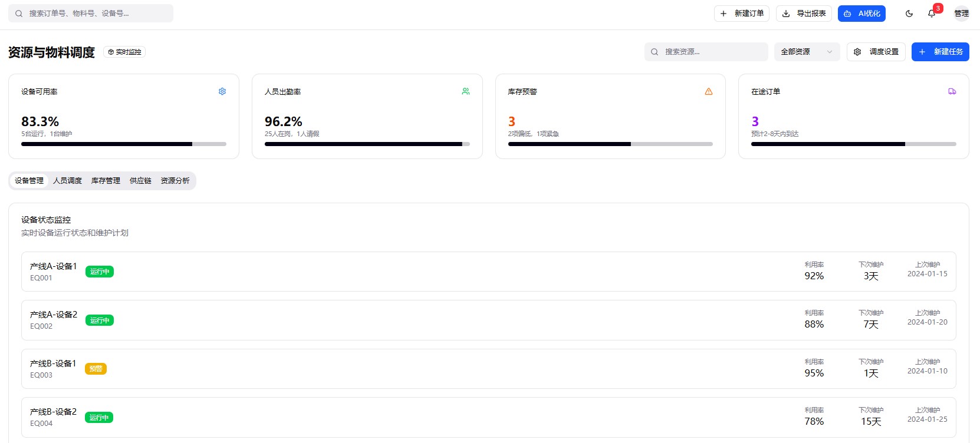Image resolution: width=980 pixels, height=443 pixels.
Task: Open the notifications bell
Action: 932,14
